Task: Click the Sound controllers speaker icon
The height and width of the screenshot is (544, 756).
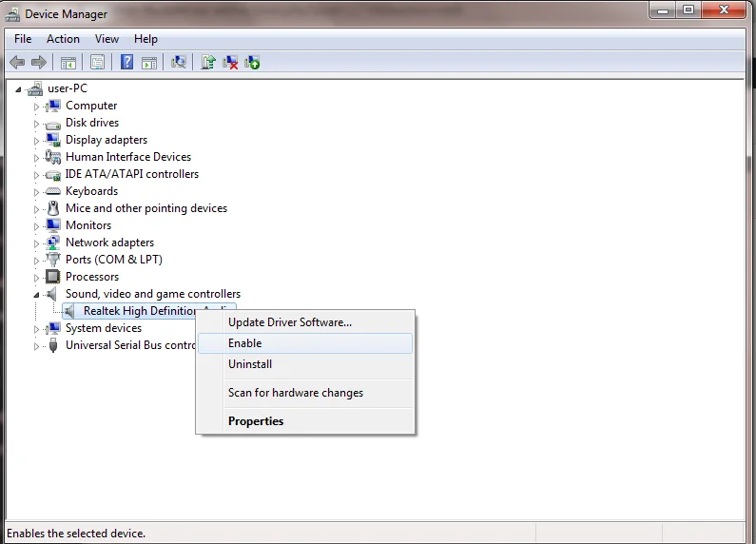Action: pos(52,294)
